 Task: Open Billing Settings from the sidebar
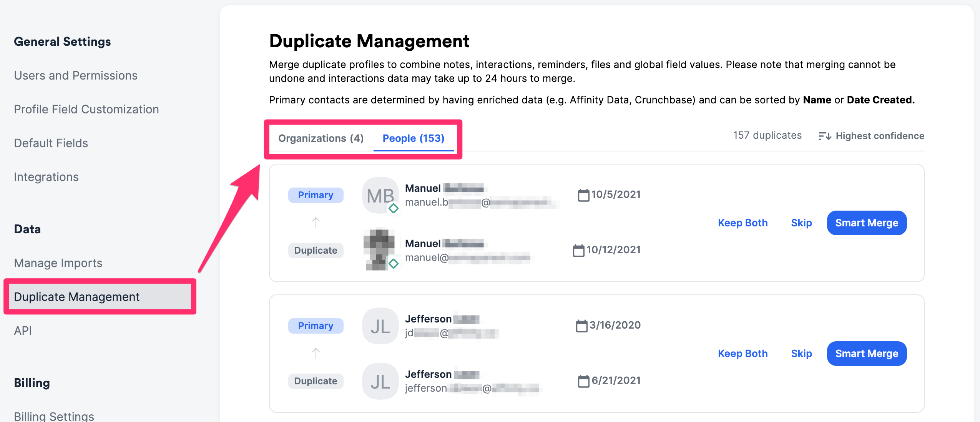click(54, 415)
